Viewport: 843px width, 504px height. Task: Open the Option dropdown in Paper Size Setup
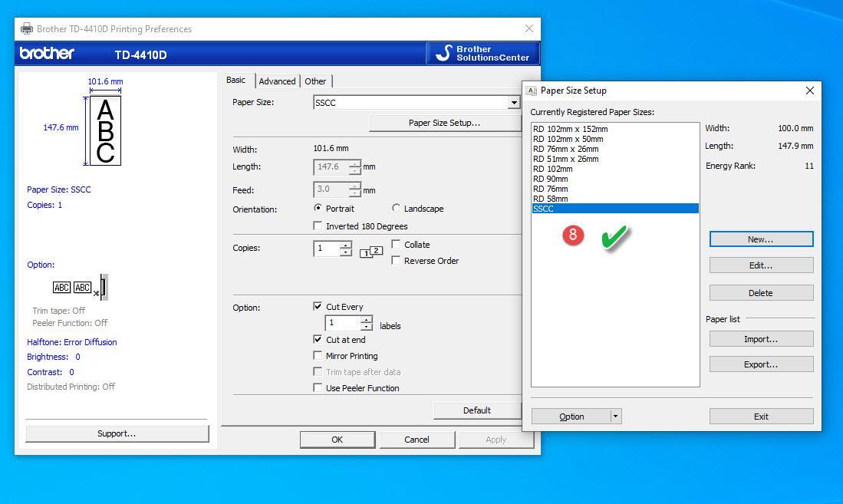point(617,416)
